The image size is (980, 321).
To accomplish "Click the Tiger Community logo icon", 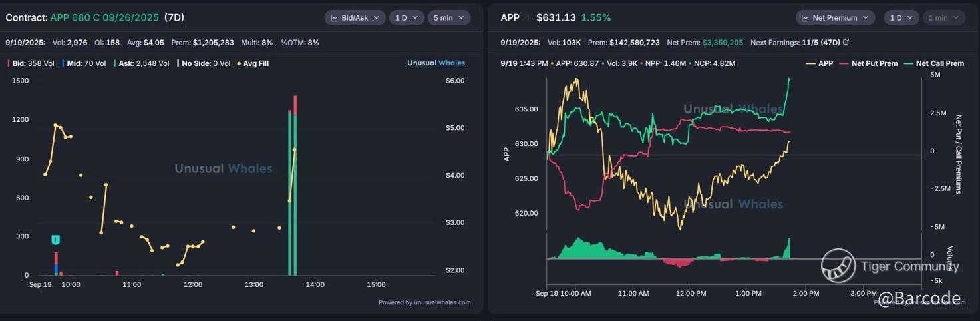I will pyautogui.click(x=838, y=266).
